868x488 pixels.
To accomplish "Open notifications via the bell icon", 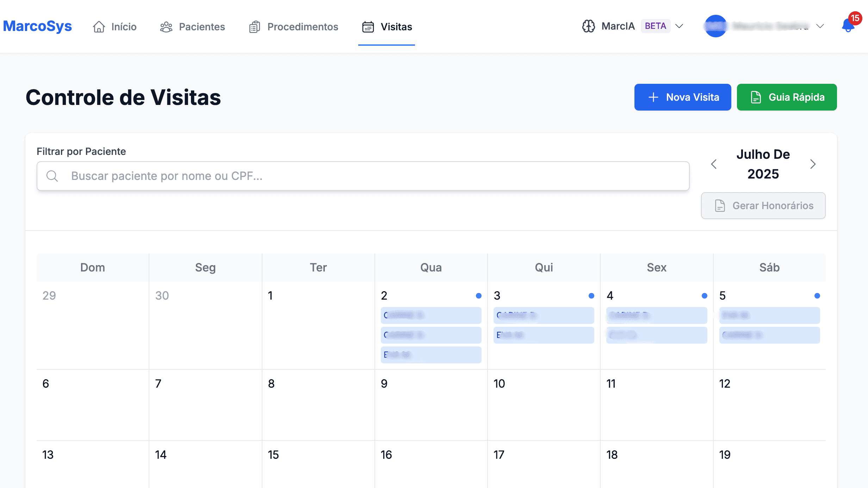I will pyautogui.click(x=848, y=26).
